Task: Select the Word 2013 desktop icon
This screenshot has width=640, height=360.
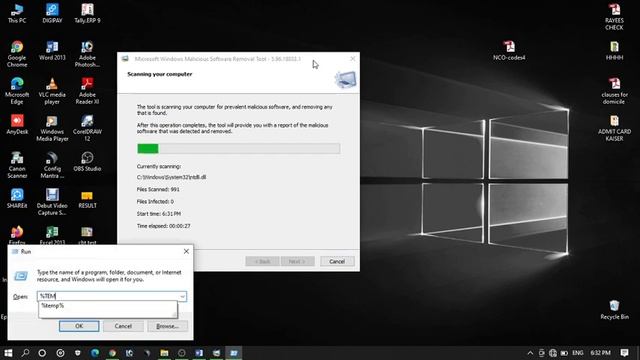Action: pyautogui.click(x=52, y=51)
